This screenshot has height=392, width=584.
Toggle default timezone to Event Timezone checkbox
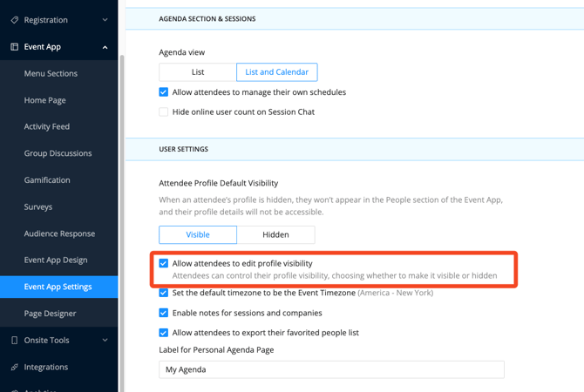click(164, 293)
